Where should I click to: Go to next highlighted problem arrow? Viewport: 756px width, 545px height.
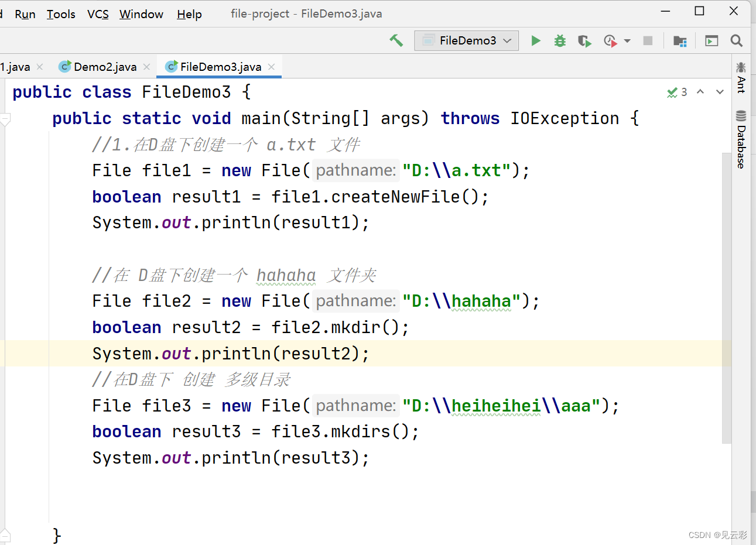720,92
